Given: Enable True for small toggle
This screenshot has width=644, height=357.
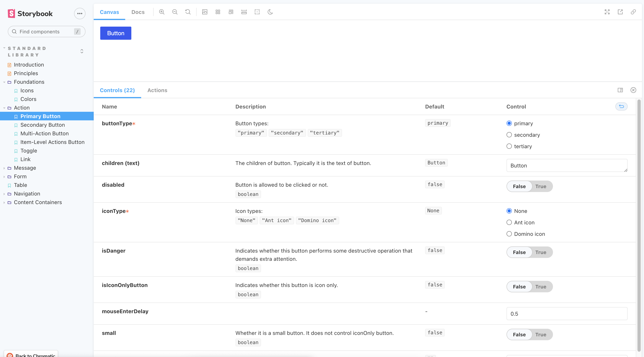Looking at the screenshot, I should tap(540, 334).
